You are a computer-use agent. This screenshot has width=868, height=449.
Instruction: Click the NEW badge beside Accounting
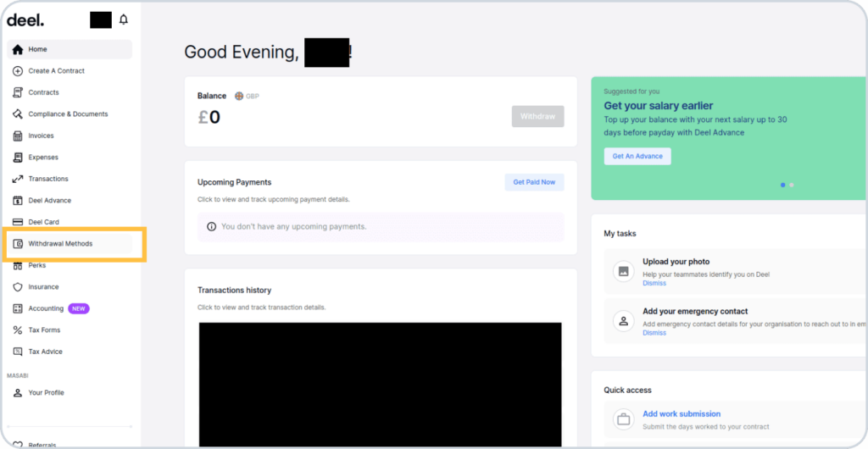79,308
